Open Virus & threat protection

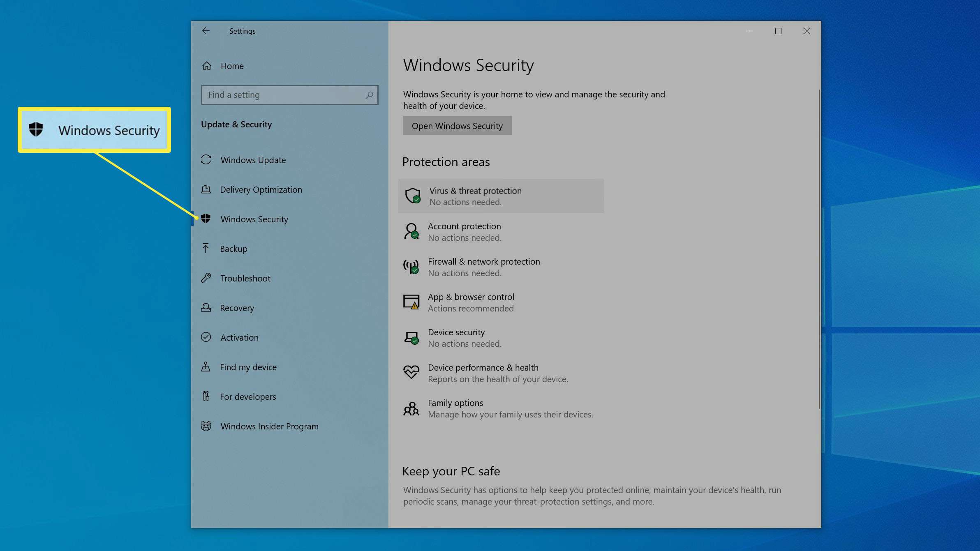click(x=501, y=196)
